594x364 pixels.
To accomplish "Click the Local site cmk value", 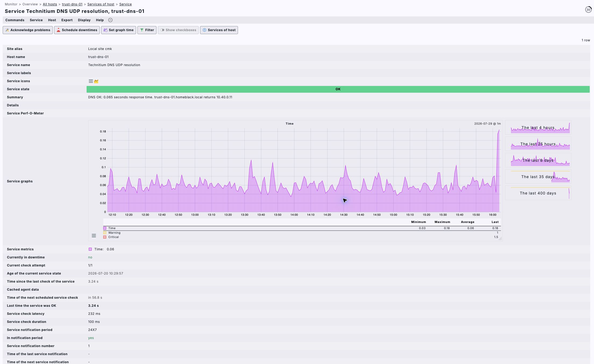I will [100, 49].
